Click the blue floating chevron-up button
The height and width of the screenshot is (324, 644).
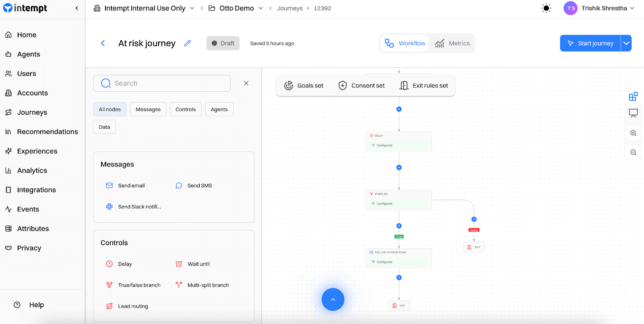pos(333,299)
